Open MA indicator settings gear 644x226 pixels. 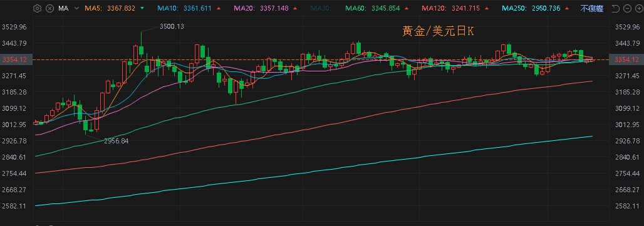(x=37, y=8)
